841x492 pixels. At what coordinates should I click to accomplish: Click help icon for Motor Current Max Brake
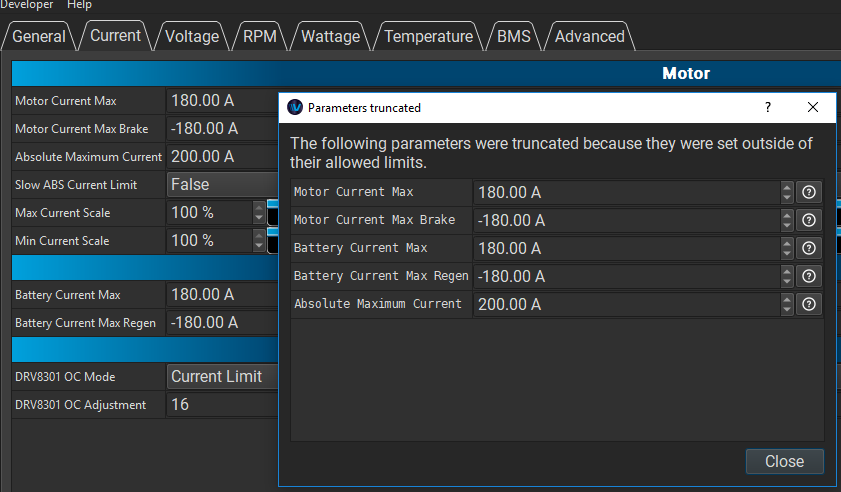pos(809,220)
